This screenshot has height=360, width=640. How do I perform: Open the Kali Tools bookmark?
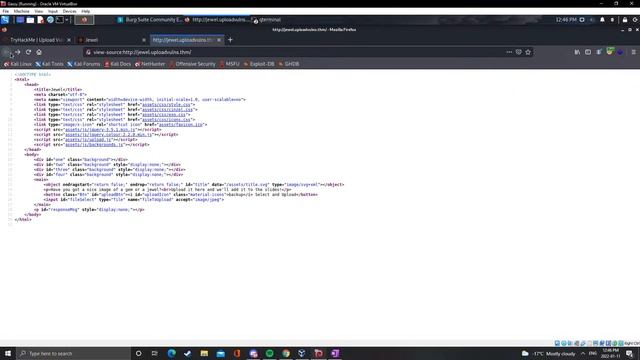(49, 64)
